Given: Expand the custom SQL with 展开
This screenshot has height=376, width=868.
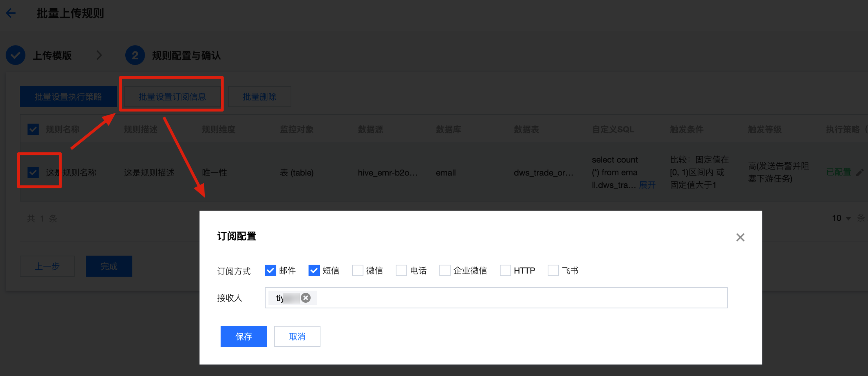Looking at the screenshot, I should coord(647,185).
